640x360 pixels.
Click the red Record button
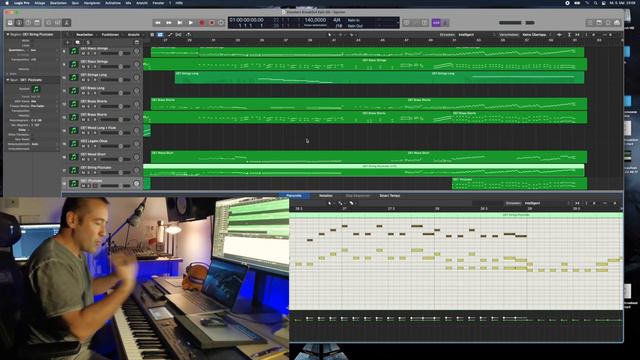click(x=202, y=23)
